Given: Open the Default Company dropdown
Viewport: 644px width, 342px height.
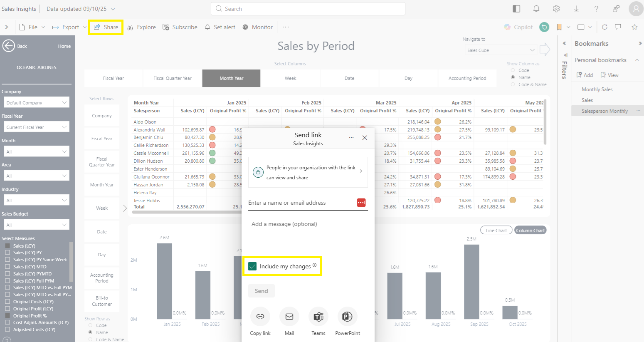Looking at the screenshot, I should (36, 103).
